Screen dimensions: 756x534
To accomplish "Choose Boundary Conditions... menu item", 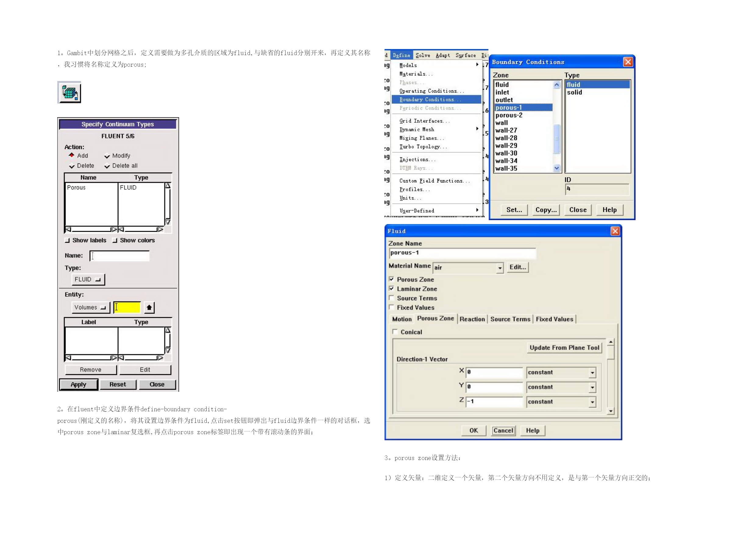I will click(437, 99).
